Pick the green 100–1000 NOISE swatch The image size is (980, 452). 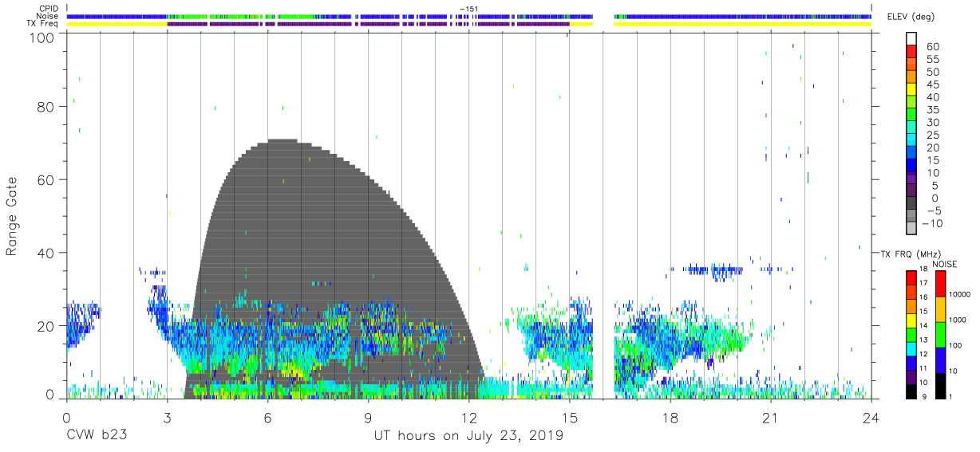click(x=939, y=335)
